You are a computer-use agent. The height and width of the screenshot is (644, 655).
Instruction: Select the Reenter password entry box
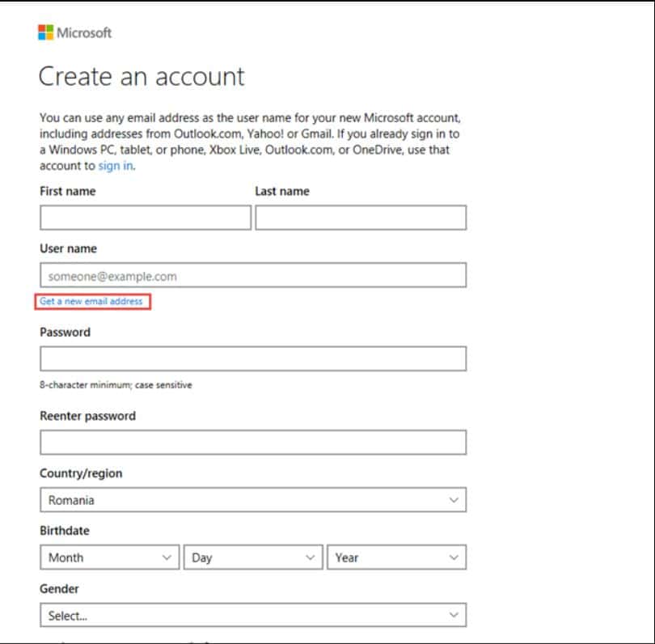(253, 443)
